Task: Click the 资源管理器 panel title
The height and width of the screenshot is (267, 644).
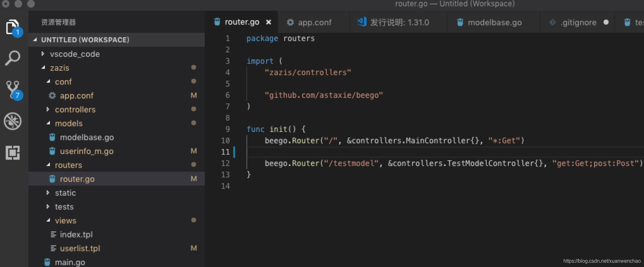Action: [58, 22]
